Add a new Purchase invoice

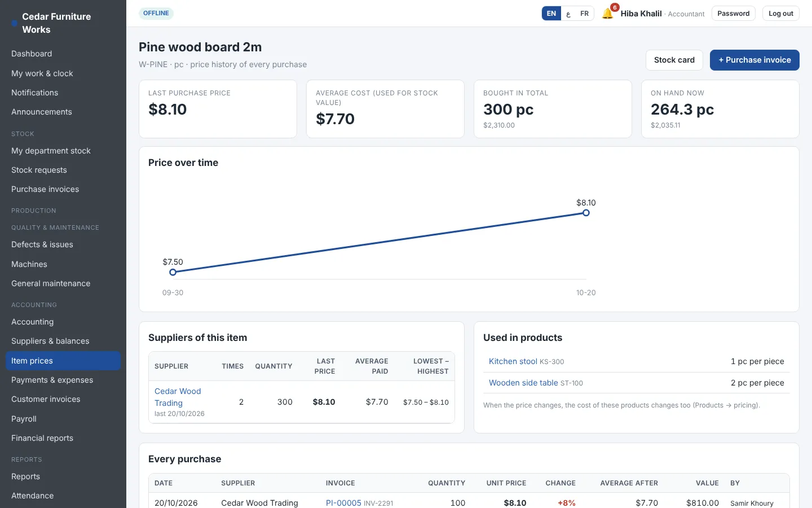(x=754, y=60)
